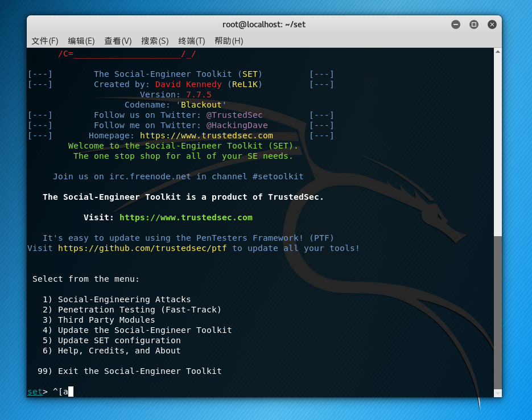The height and width of the screenshot is (420, 532).
Task: Click the David Kennedy author name
Action: click(x=188, y=84)
